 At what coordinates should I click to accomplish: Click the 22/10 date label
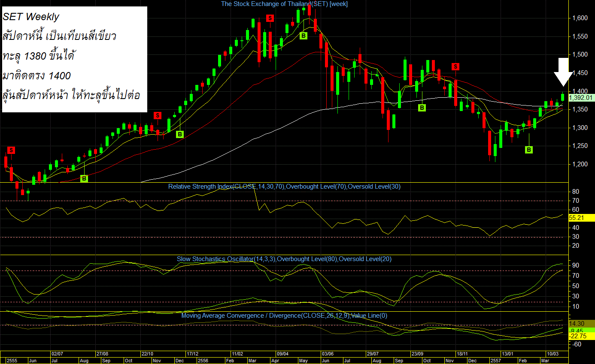[x=147, y=354]
